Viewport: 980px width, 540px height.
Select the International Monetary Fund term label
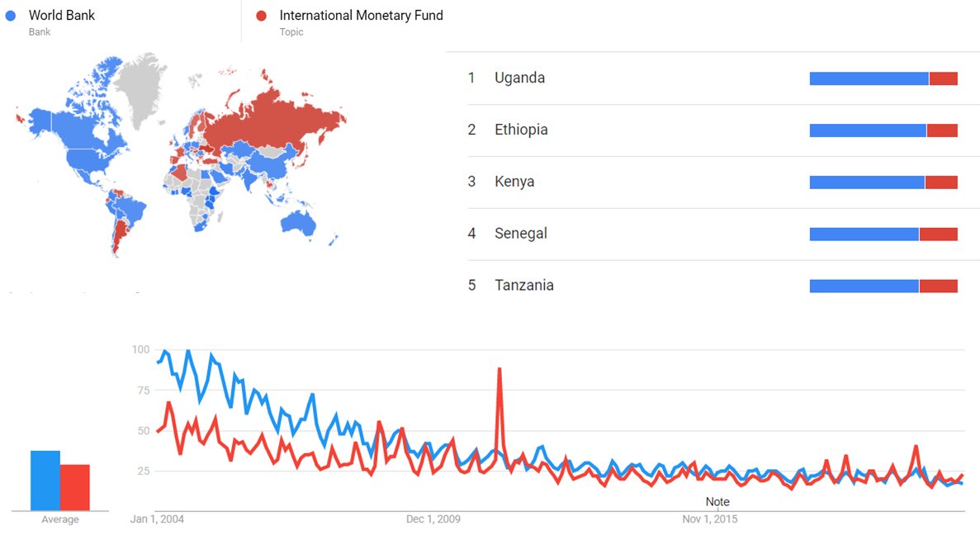tap(361, 16)
